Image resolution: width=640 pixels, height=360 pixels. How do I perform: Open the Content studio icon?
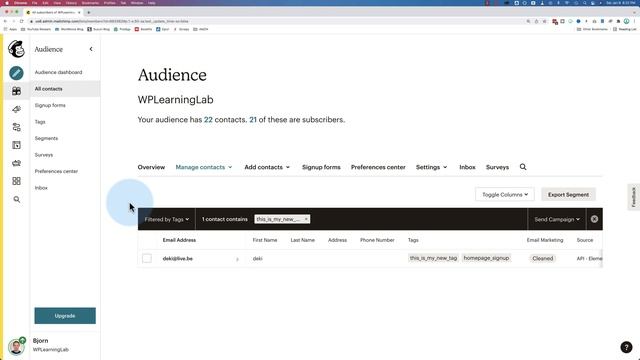[16, 163]
